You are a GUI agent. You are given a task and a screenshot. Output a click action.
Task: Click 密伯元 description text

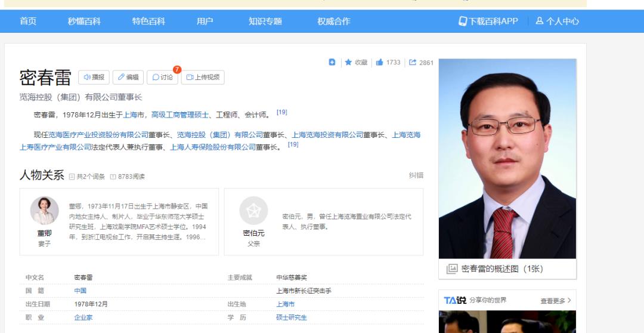(346, 221)
